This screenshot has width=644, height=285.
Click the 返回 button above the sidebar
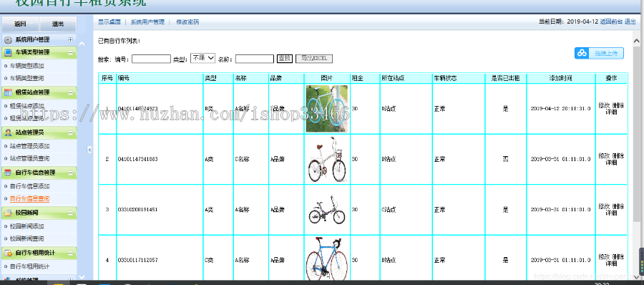[21, 24]
